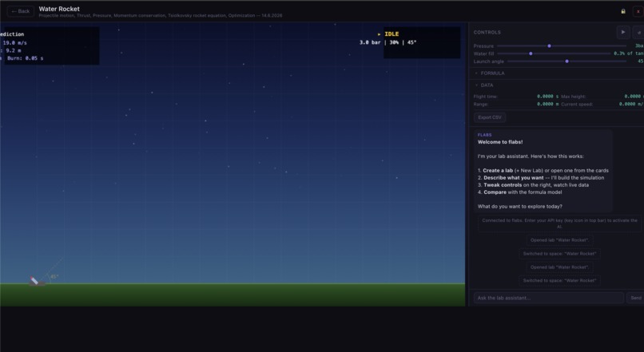Export data with the Export CSV button
Image resolution: width=644 pixels, height=352 pixels.
(490, 117)
